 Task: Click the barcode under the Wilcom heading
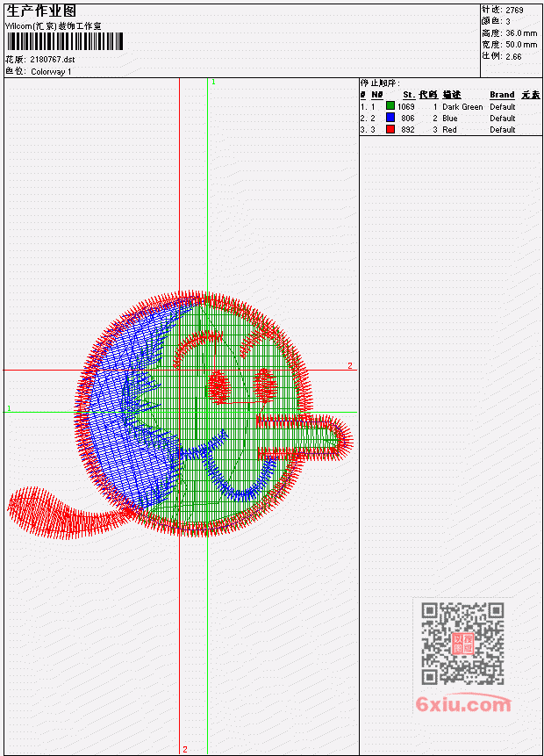click(65, 41)
